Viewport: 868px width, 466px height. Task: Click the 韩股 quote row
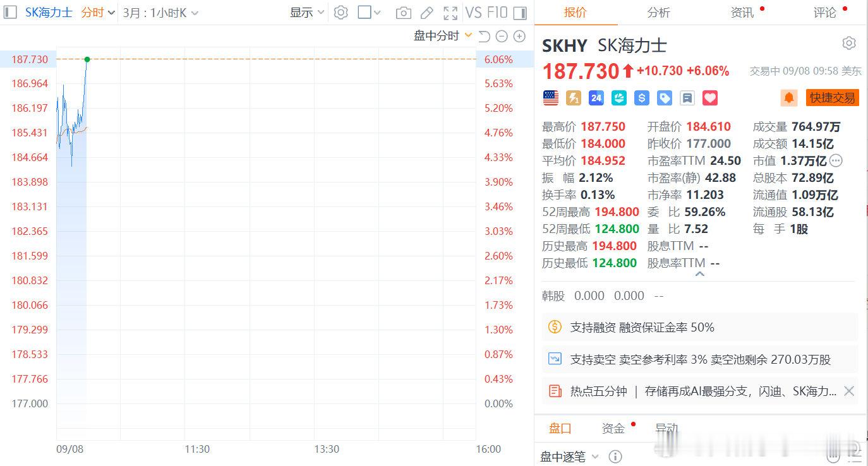[x=603, y=296]
